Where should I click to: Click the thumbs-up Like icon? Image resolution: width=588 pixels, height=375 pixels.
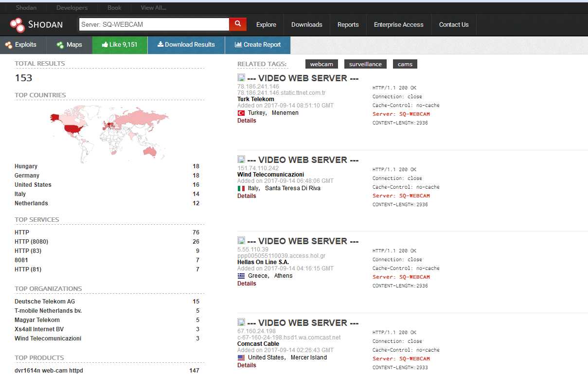105,45
